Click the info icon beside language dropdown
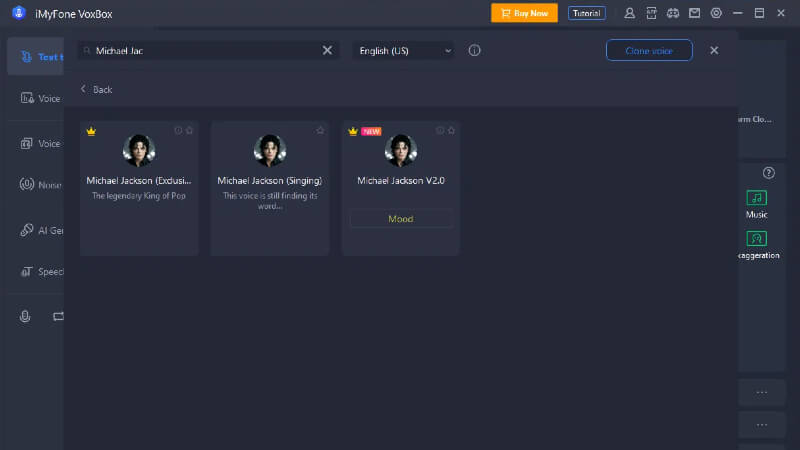 [x=474, y=50]
